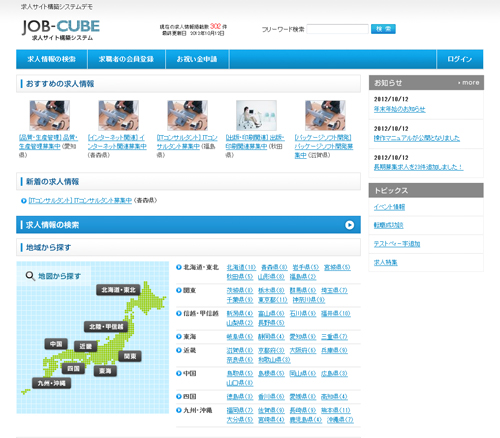This screenshot has width=500, height=438.
Task: Open the 東京都 prefecture link
Action: pos(273,300)
